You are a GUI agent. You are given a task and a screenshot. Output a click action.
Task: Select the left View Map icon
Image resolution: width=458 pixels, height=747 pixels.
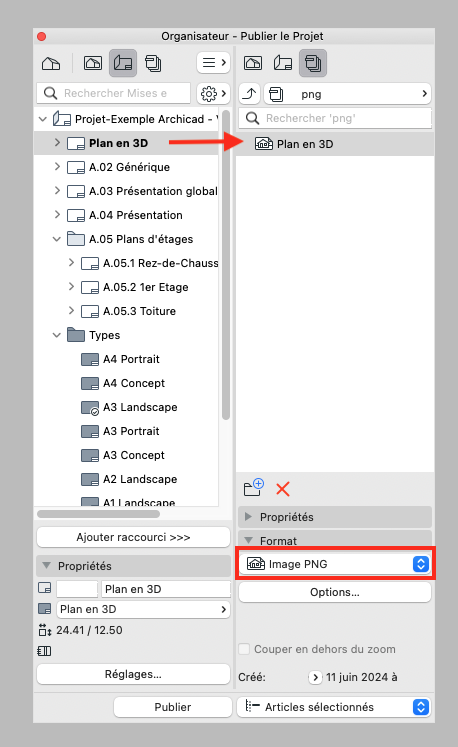(x=92, y=63)
